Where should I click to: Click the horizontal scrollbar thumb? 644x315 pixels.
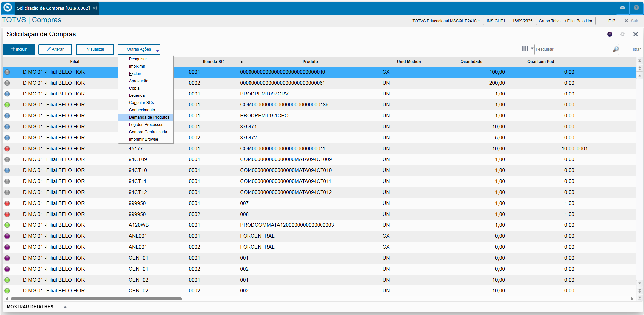pos(96,299)
